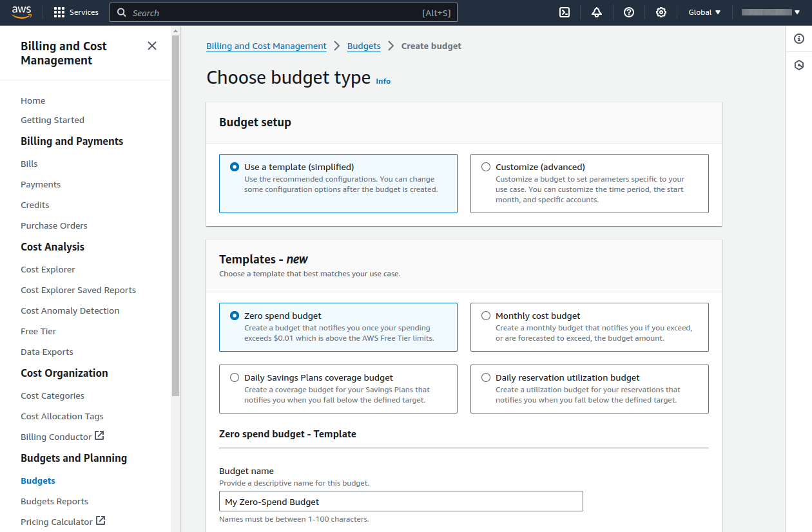
Task: Open the AWS Services menu
Action: [75, 12]
